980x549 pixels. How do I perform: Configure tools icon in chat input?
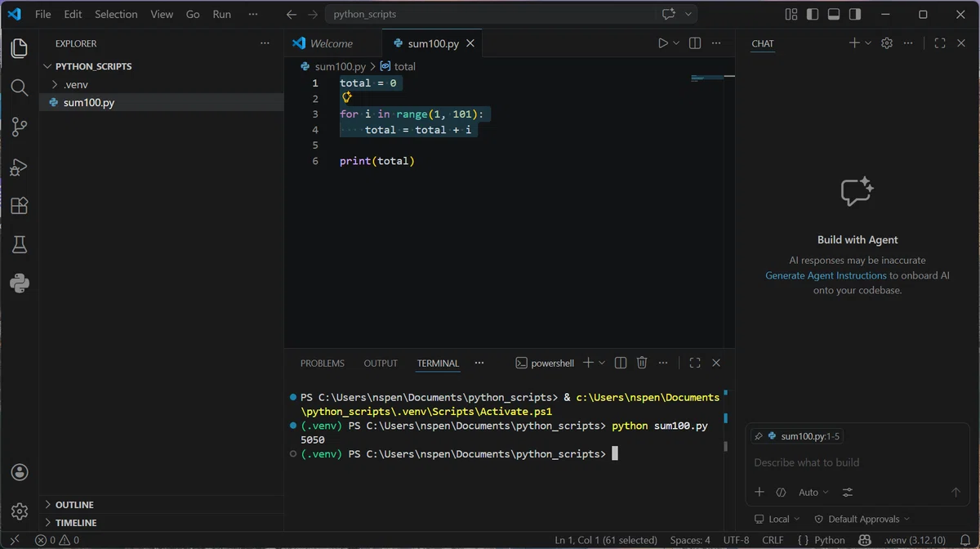pos(847,492)
